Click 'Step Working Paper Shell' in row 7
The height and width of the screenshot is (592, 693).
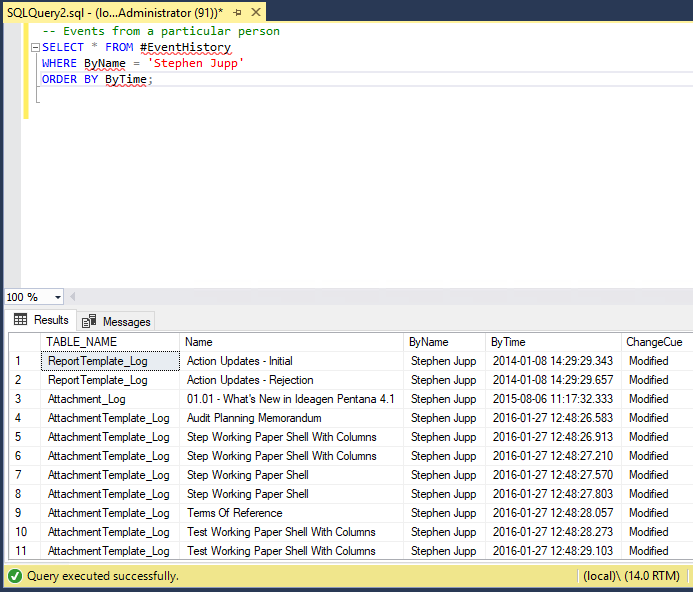click(x=291, y=475)
